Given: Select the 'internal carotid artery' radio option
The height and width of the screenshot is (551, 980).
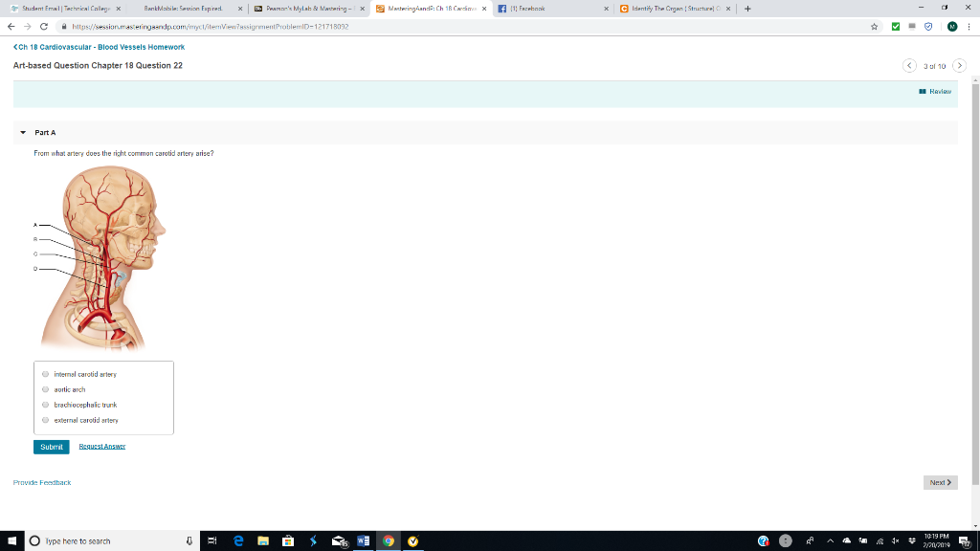Looking at the screenshot, I should coord(46,374).
